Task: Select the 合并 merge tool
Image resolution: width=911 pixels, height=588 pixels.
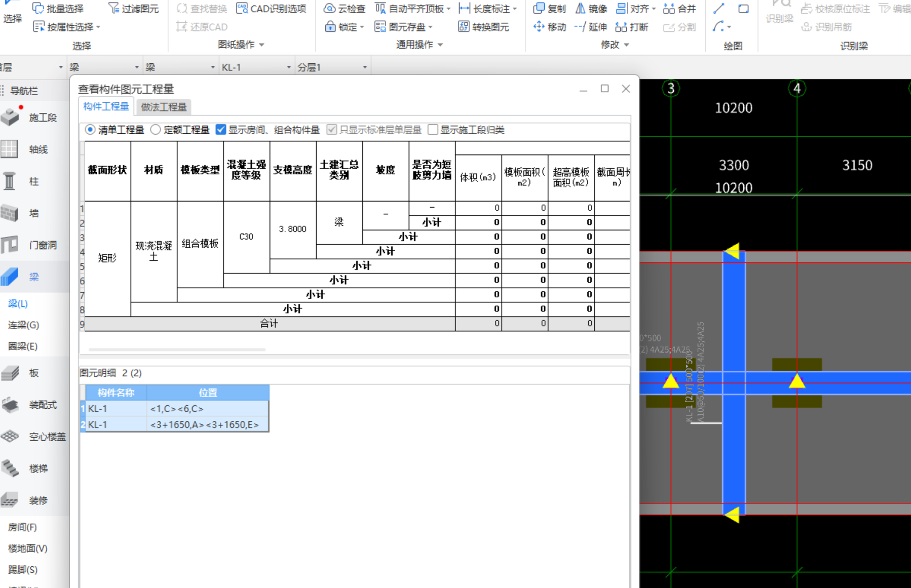Action: pos(680,8)
